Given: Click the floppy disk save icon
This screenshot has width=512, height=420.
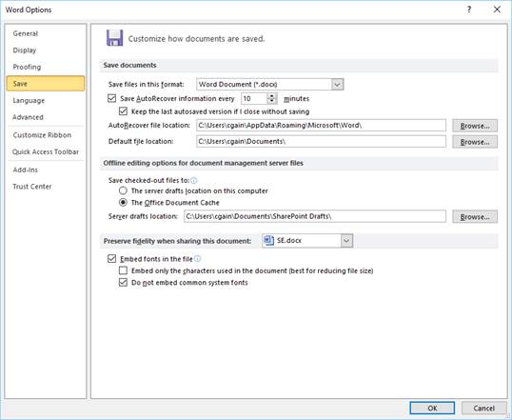Looking at the screenshot, I should click(x=114, y=38).
